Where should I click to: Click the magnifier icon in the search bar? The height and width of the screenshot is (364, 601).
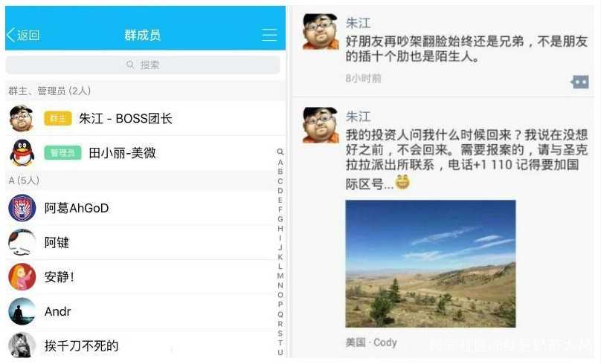click(x=130, y=65)
